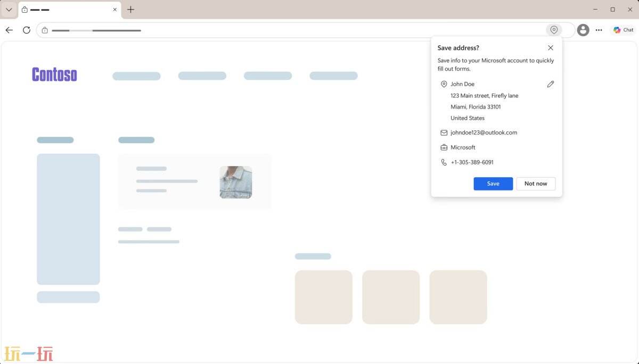Click the Save button
Screen dimensions: 639x364
(x=493, y=184)
